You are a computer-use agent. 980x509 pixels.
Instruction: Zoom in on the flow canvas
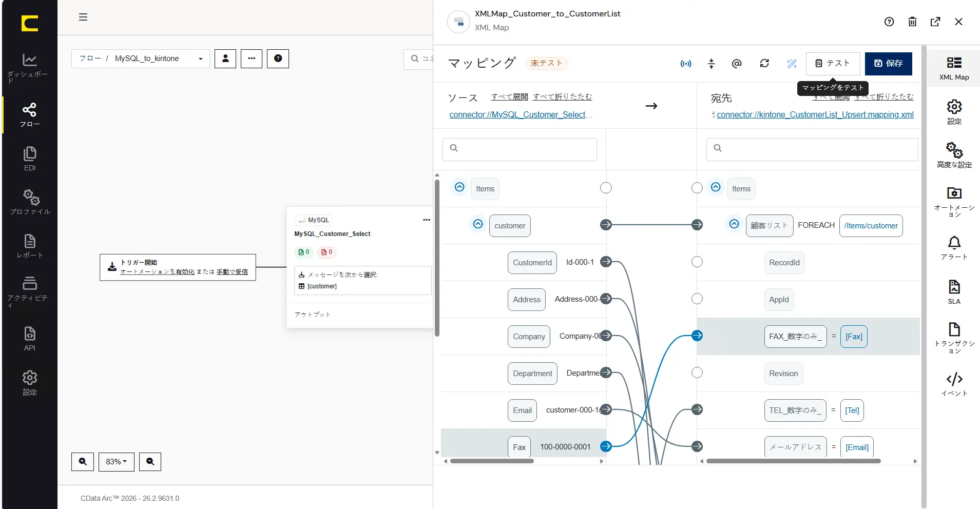pos(83,462)
